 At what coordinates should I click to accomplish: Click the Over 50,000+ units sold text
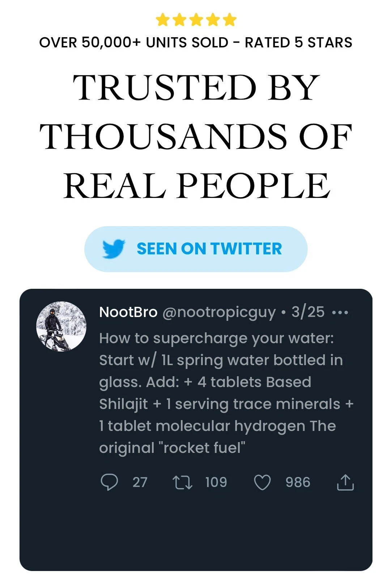click(196, 42)
